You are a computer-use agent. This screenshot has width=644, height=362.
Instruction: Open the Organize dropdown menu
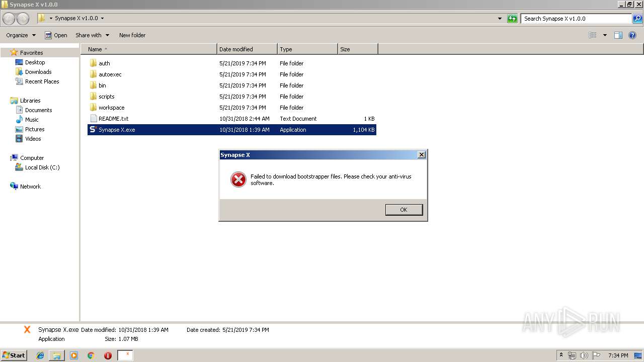point(21,35)
